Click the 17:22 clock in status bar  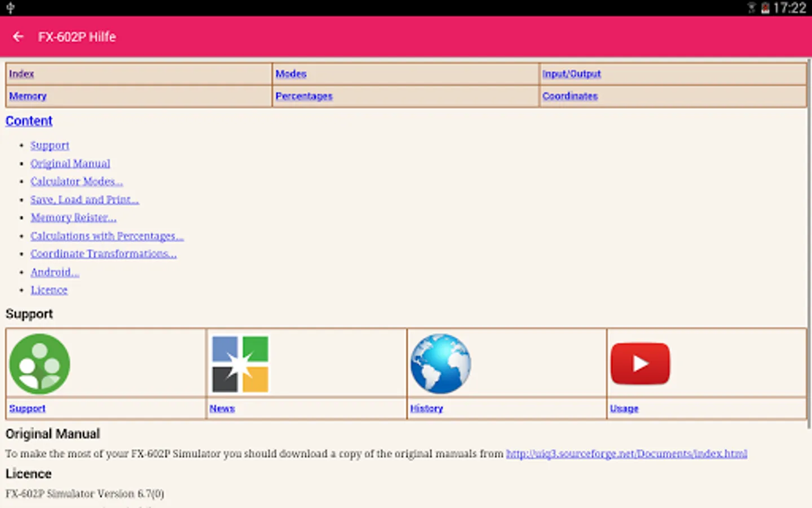click(x=789, y=8)
